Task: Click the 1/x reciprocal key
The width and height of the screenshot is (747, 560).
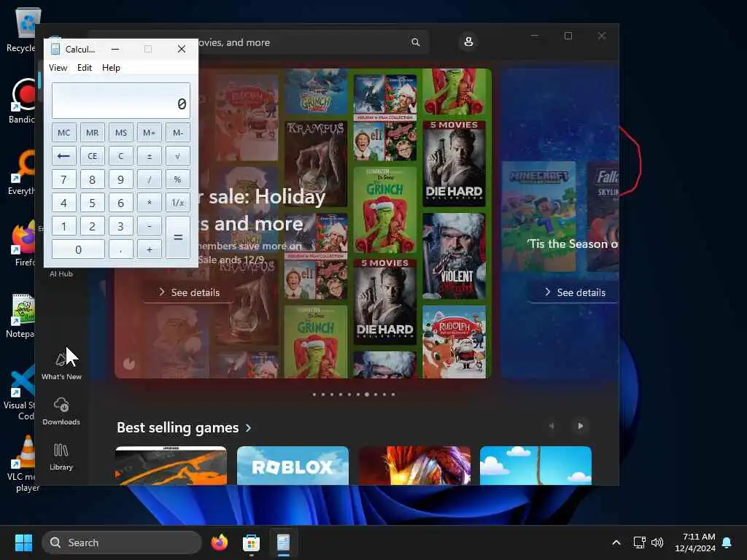Action: tap(178, 203)
